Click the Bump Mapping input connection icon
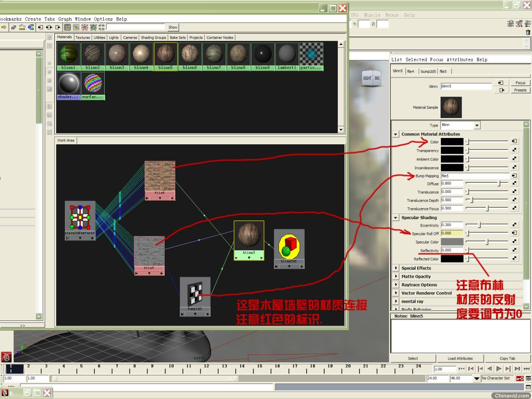 tap(515, 176)
